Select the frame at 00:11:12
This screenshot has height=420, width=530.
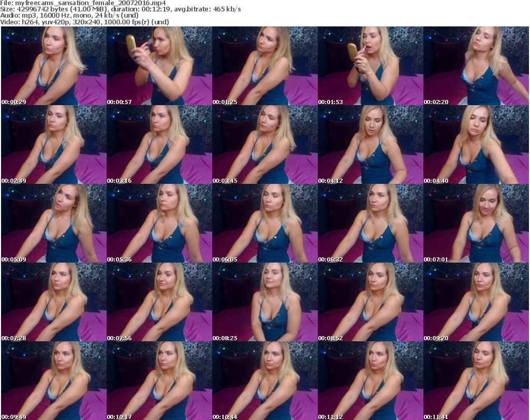pos(371,381)
